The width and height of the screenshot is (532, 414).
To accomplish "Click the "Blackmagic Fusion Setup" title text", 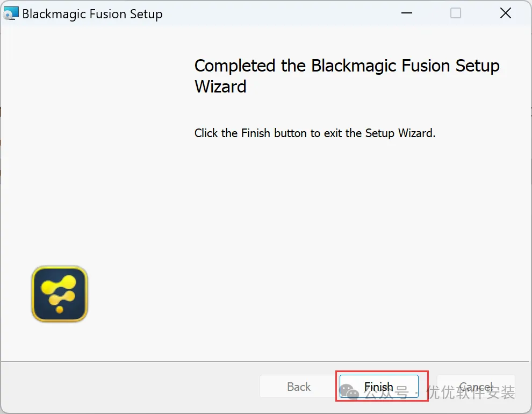I will tap(92, 14).
